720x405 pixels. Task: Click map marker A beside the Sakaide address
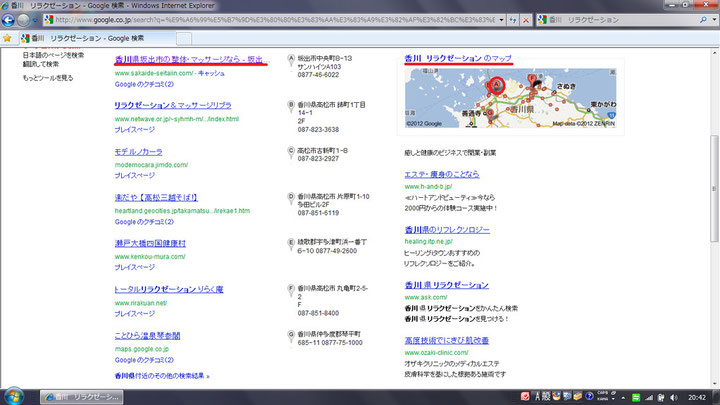[x=290, y=59]
